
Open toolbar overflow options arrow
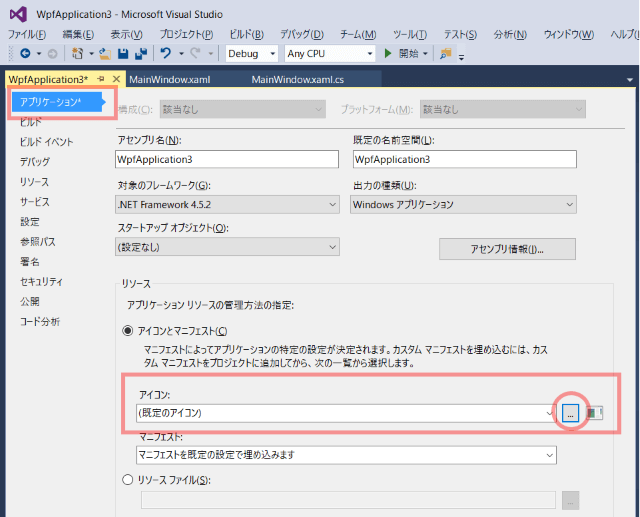point(461,57)
